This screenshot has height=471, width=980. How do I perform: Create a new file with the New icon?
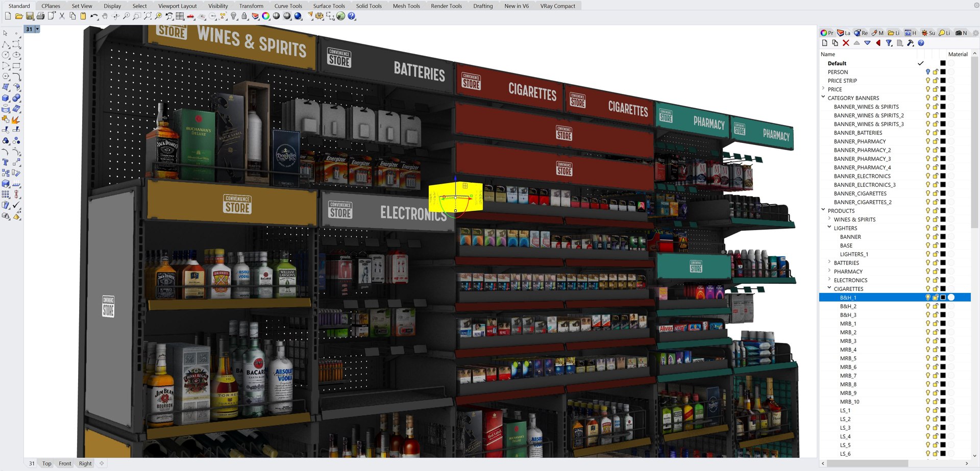pyautogui.click(x=8, y=16)
